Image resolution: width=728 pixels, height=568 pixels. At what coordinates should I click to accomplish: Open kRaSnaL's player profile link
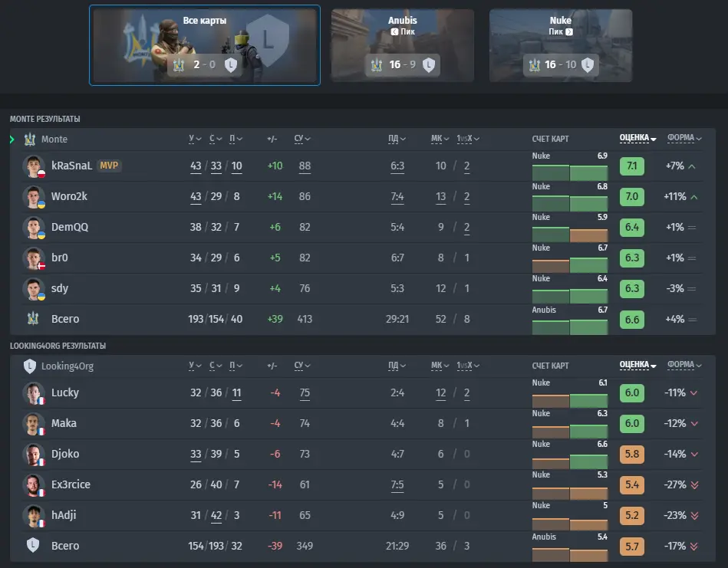71,166
